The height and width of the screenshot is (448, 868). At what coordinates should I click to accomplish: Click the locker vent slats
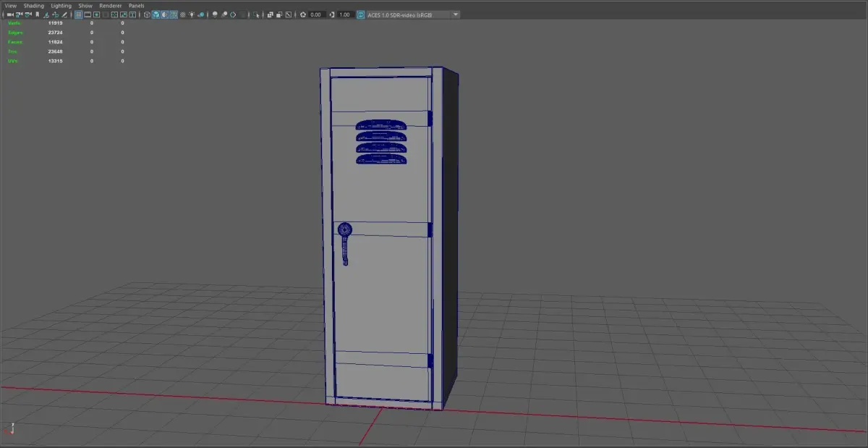click(380, 141)
